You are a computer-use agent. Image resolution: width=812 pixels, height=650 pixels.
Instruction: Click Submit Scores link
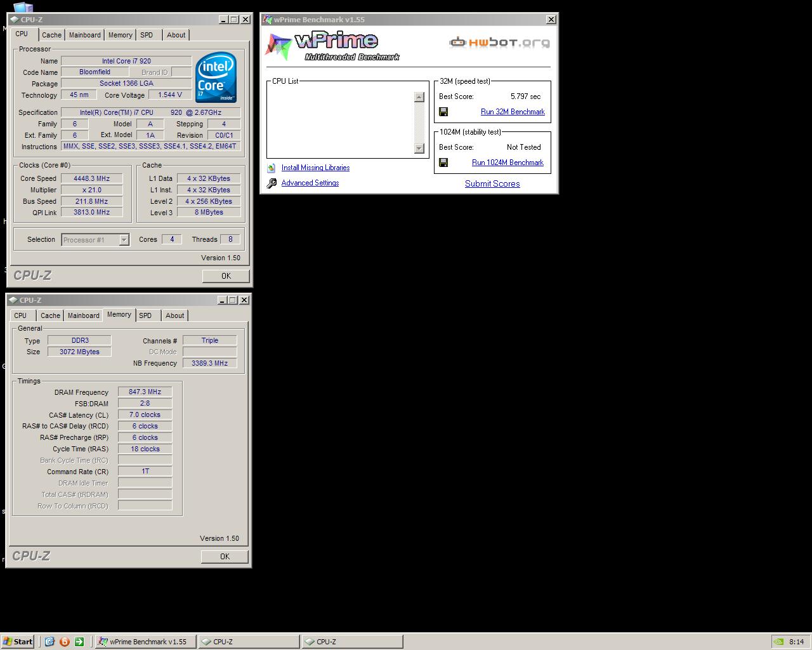coord(492,183)
